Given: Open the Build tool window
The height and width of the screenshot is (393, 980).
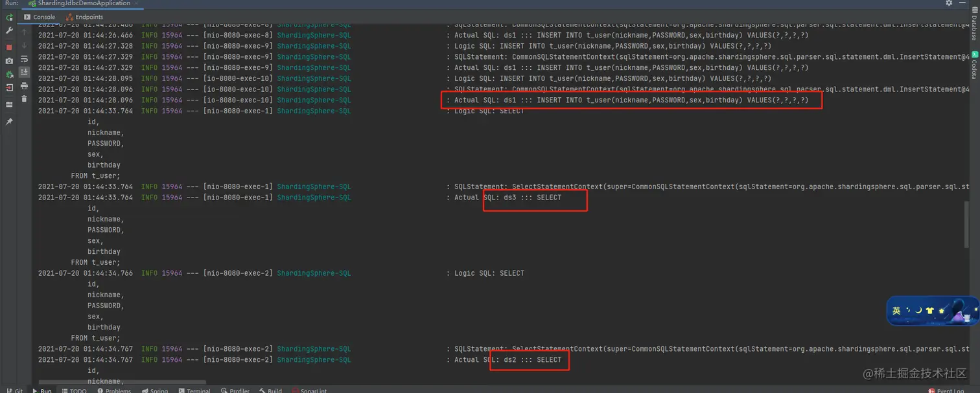Looking at the screenshot, I should pos(271,390).
